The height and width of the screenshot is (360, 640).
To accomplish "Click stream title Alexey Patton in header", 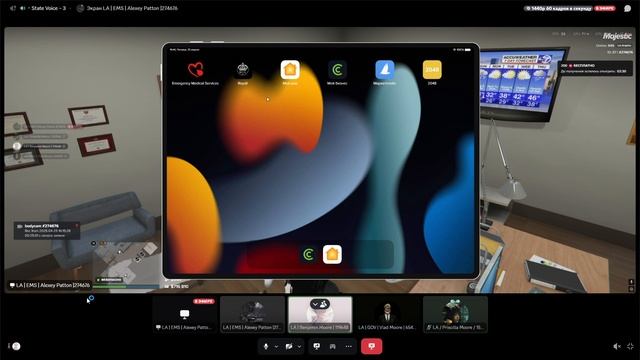I will click(132, 8).
